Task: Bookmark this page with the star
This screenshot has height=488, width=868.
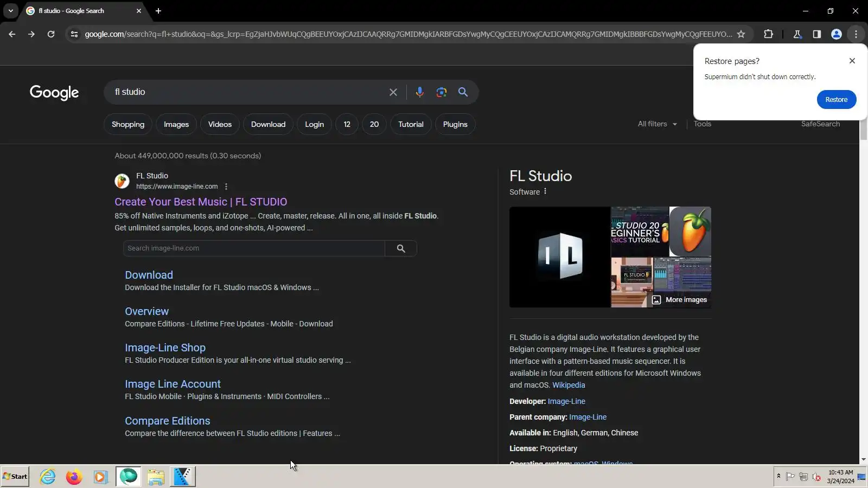Action: click(x=741, y=34)
